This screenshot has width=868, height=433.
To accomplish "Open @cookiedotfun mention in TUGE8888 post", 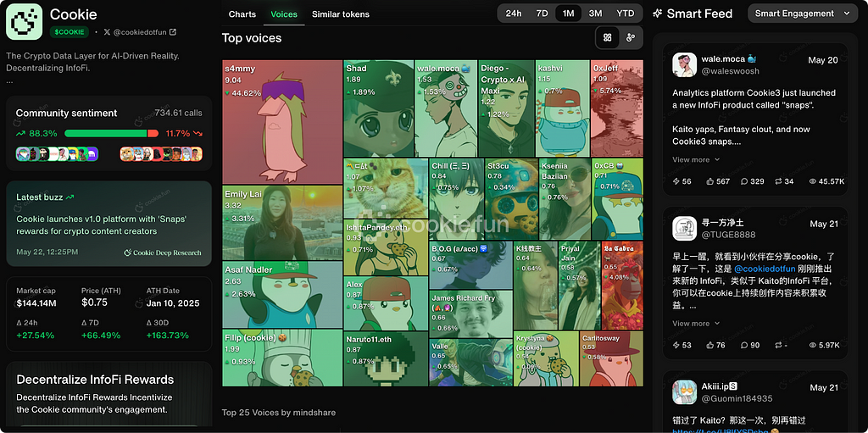I will 765,269.
